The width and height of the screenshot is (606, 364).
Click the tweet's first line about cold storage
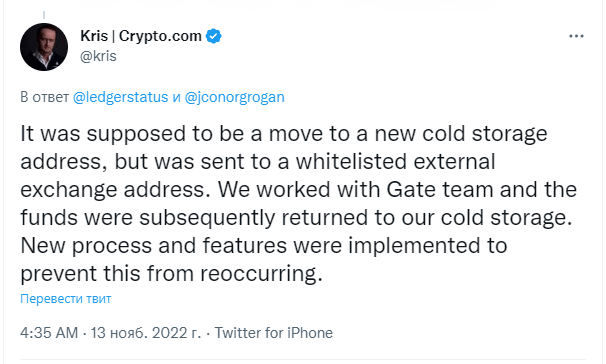(x=284, y=134)
